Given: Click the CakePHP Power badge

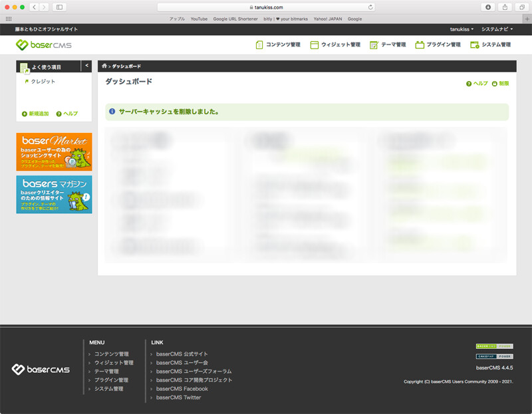Looking at the screenshot, I should pyautogui.click(x=494, y=356).
